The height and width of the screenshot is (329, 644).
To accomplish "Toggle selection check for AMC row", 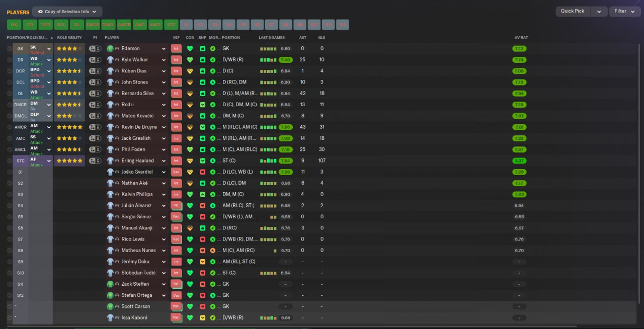I will click(10, 138).
